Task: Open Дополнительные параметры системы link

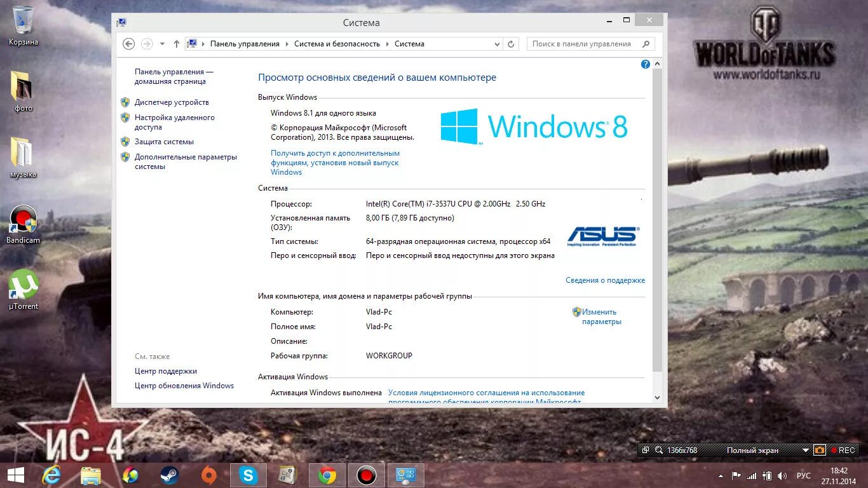Action: [186, 161]
